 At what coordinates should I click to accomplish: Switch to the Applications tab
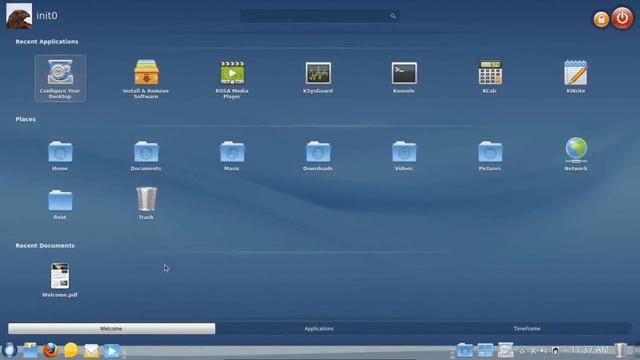pos(319,329)
